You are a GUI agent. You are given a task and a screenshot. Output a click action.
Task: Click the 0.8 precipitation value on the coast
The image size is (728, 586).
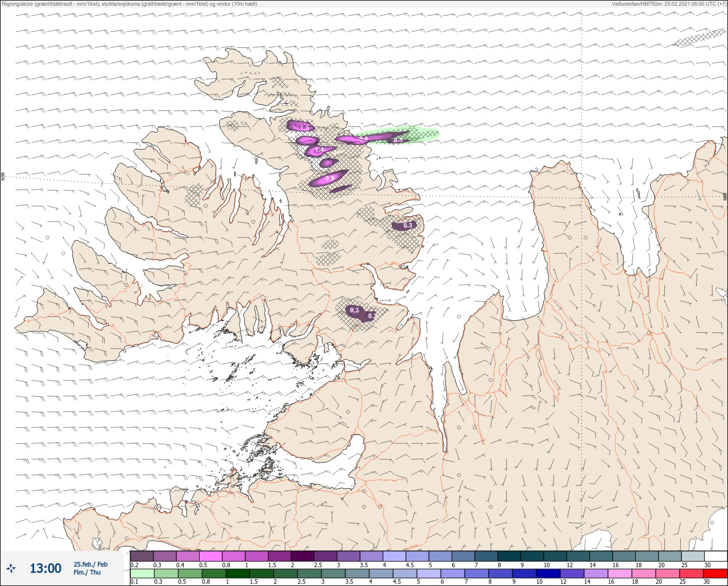pos(364,138)
